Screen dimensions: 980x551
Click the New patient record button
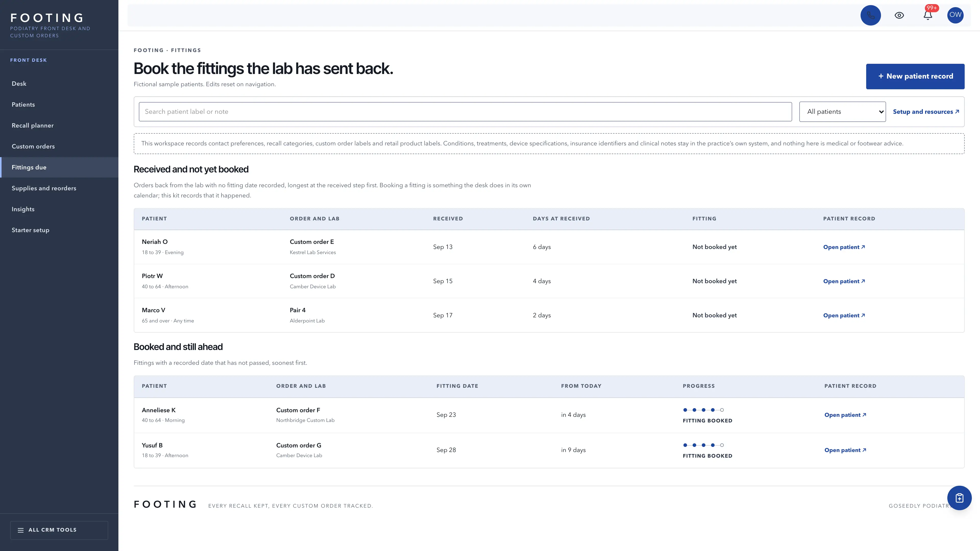(x=915, y=77)
